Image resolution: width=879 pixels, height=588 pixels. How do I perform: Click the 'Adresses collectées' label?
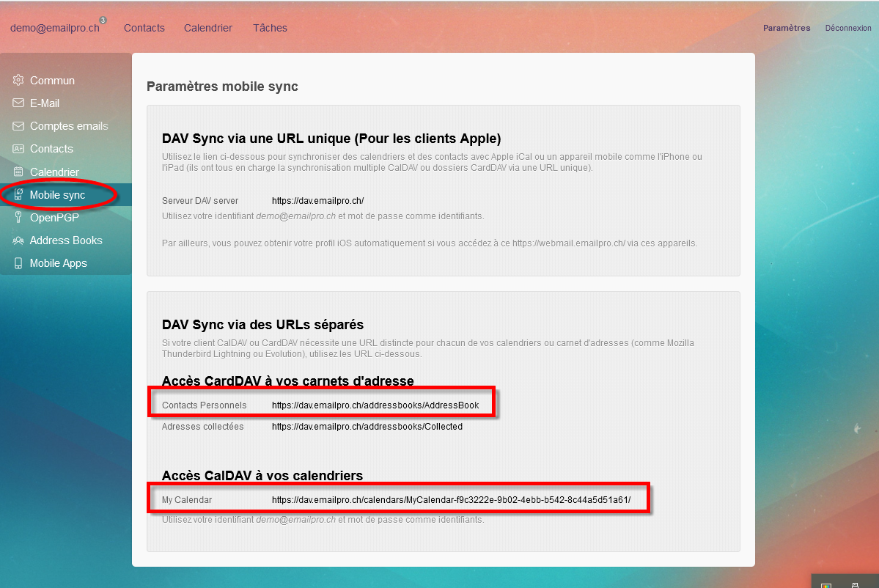pos(203,427)
